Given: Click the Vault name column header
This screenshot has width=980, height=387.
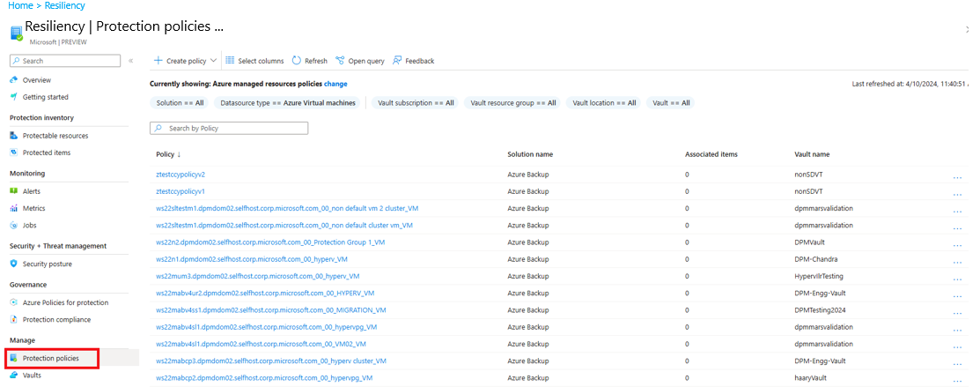Looking at the screenshot, I should point(811,154).
